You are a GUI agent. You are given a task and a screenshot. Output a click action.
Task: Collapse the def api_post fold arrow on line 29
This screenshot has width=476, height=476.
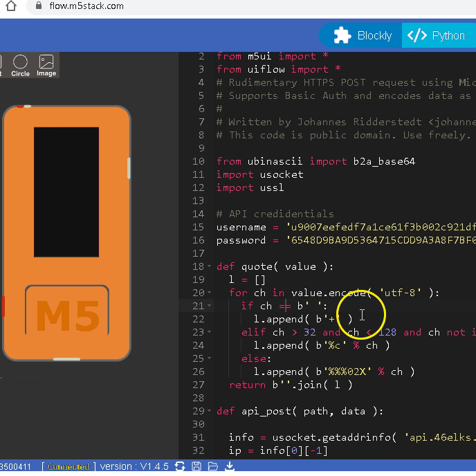click(209, 411)
